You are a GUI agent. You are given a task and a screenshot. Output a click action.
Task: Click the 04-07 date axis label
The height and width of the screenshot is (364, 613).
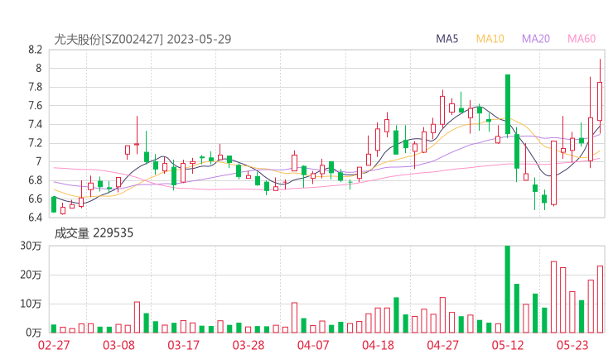(313, 345)
